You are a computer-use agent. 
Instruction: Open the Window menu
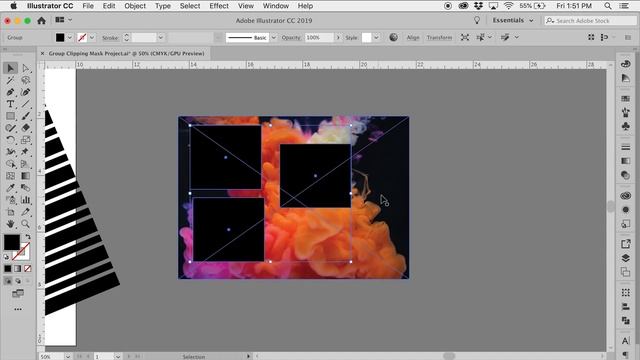(x=276, y=6)
